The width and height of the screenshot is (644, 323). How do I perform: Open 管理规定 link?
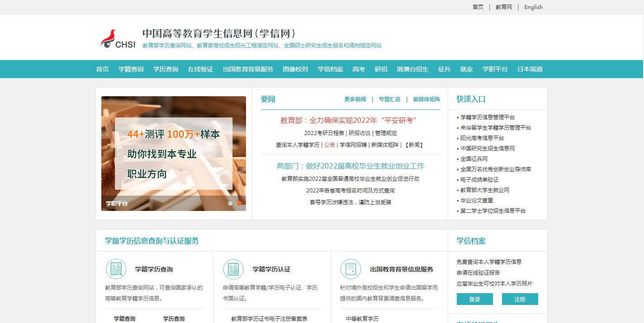tap(386, 133)
